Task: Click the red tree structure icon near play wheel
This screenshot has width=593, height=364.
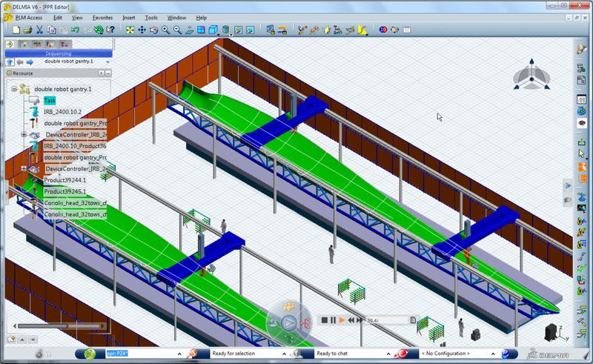Action: [305, 323]
